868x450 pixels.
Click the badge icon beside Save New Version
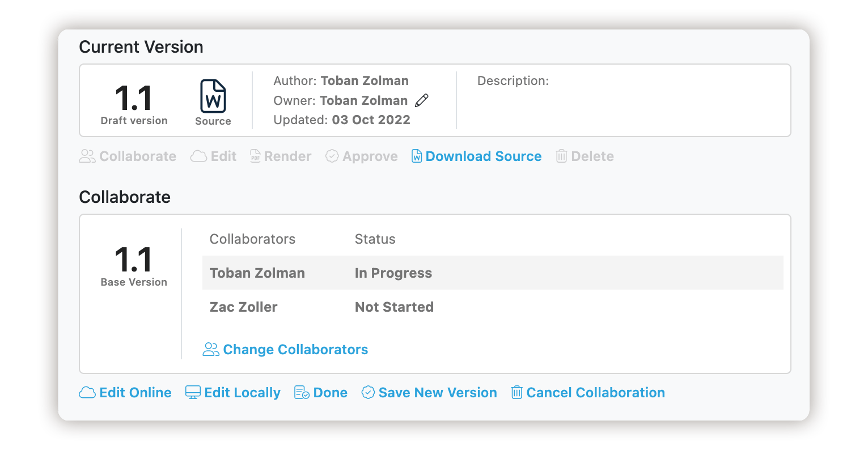369,393
